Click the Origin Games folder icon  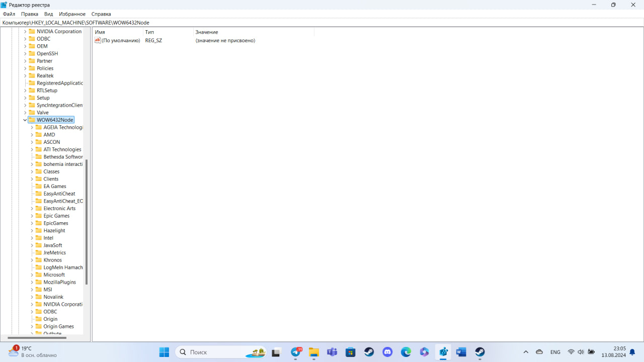tap(39, 326)
